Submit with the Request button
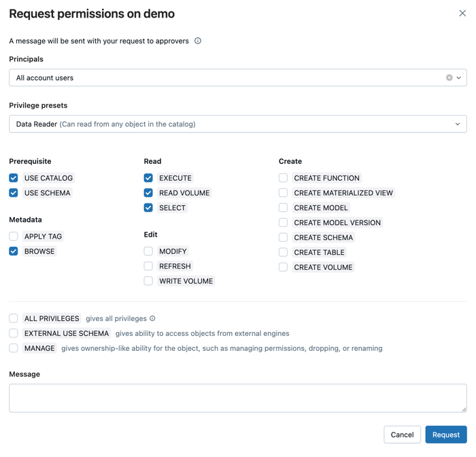The width and height of the screenshot is (476, 457). coord(445,435)
